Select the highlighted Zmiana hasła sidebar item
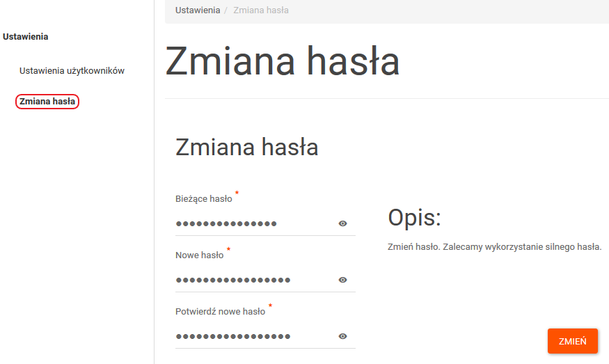This screenshot has width=609, height=364. [x=47, y=102]
